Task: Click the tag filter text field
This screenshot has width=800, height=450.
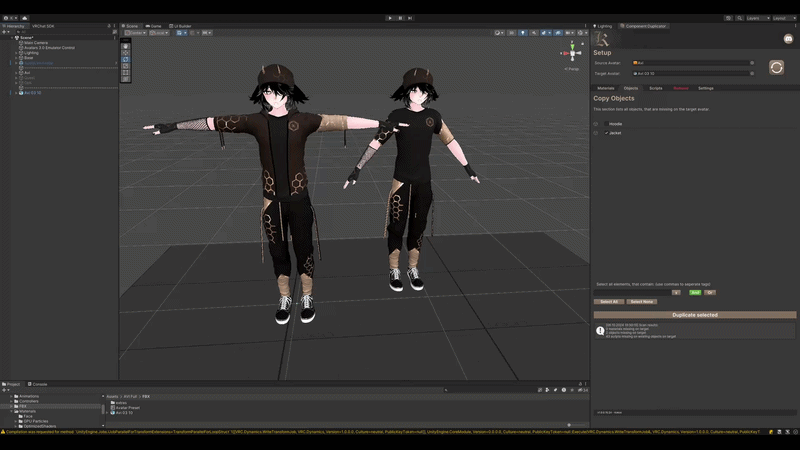Action: 632,293
